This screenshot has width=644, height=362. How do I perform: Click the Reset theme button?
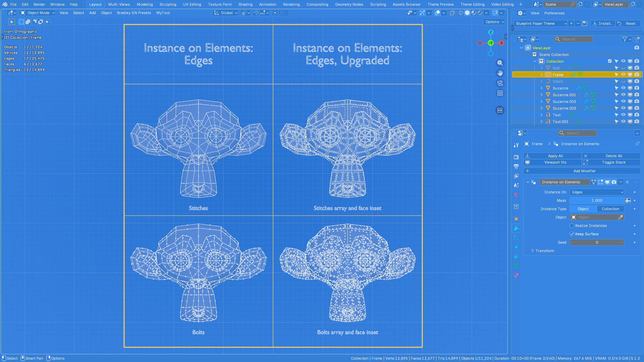pos(628,23)
